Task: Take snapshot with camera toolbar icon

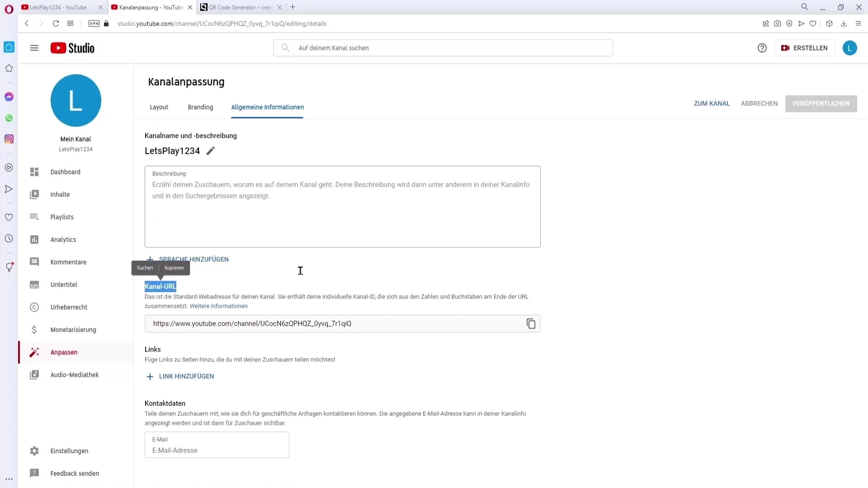Action: click(x=778, y=23)
